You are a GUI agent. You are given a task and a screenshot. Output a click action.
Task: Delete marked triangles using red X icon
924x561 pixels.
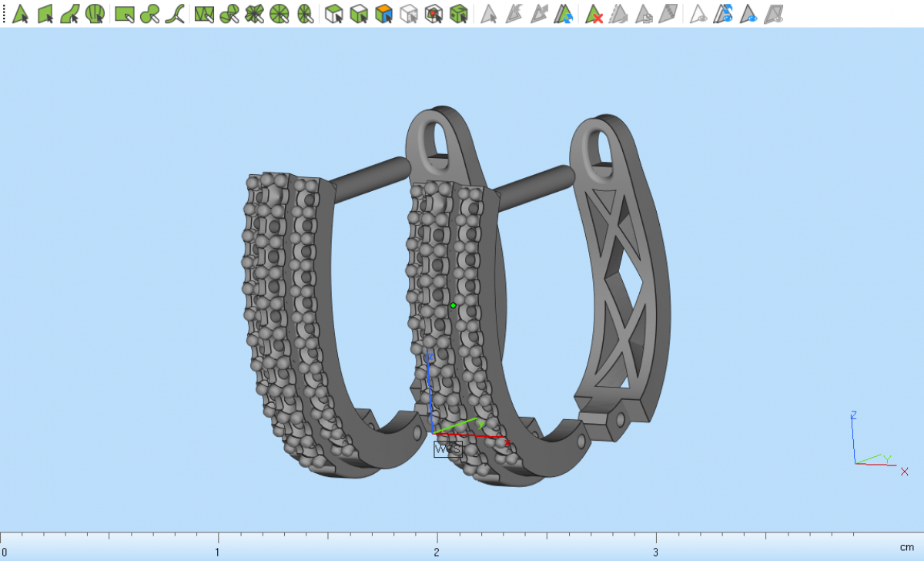click(x=594, y=14)
